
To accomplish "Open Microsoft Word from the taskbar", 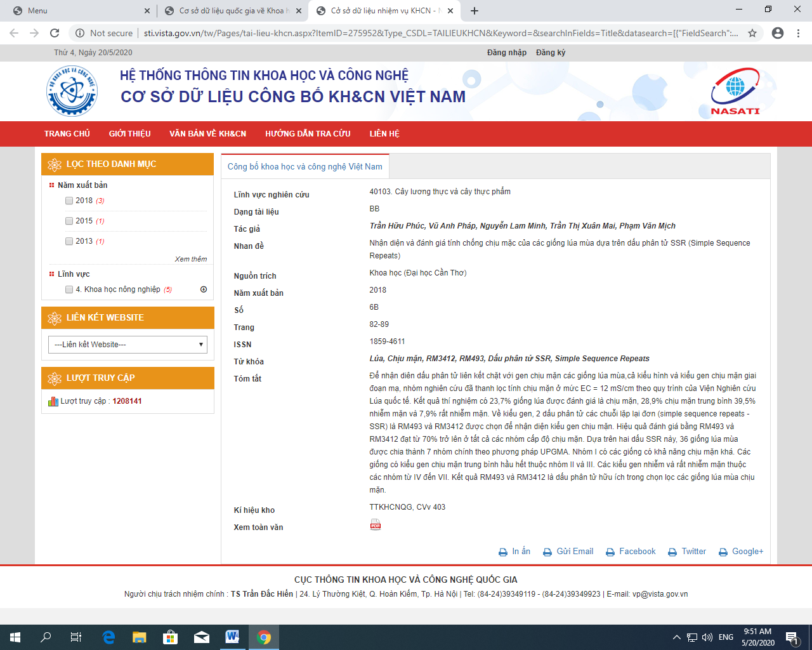I will pos(232,637).
